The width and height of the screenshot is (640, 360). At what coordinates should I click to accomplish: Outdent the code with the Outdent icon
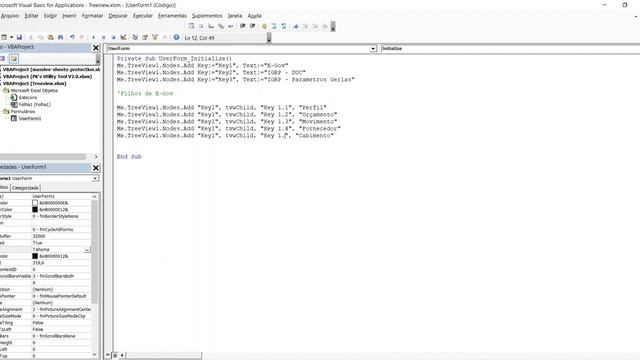(x=252, y=26)
